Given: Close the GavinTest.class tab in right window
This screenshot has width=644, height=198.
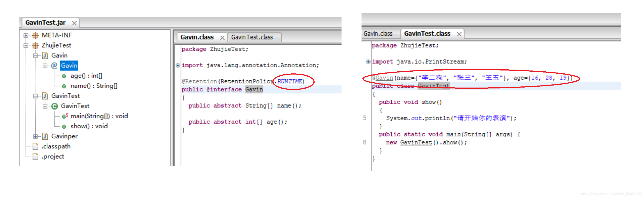Looking at the screenshot, I should coord(459,34).
